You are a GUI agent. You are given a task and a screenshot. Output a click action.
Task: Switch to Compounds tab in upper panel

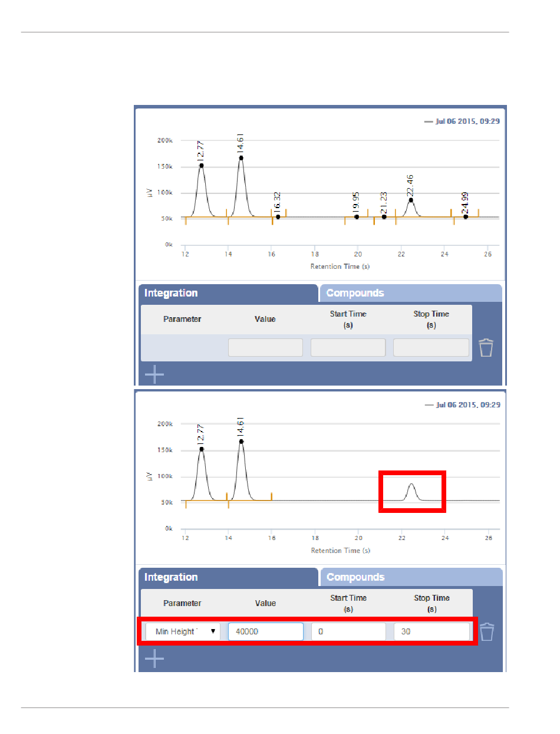[x=411, y=293]
